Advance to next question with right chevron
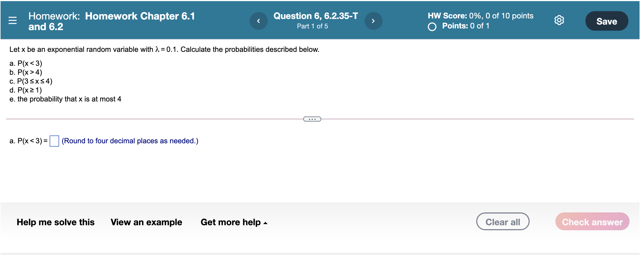Viewport: 644px width, 257px height. click(373, 20)
